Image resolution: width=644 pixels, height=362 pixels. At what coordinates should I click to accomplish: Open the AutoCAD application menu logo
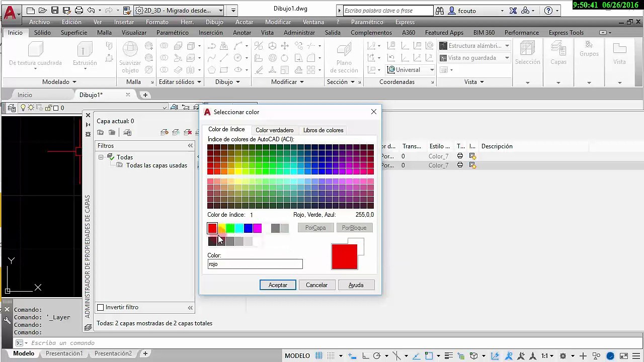[x=10, y=13]
